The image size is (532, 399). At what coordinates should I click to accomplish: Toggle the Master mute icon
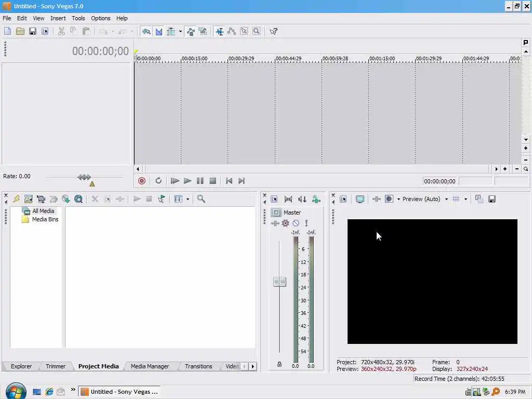pos(296,223)
